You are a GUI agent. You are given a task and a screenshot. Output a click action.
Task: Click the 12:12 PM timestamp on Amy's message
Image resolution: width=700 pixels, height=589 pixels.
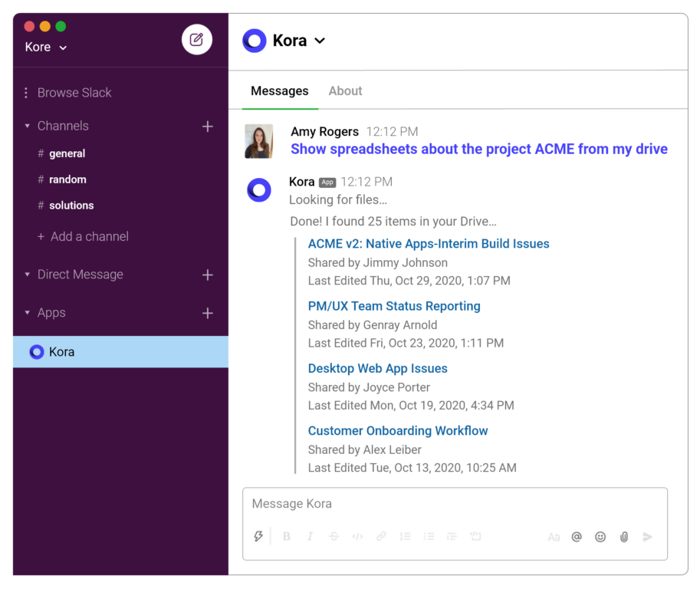pyautogui.click(x=392, y=132)
